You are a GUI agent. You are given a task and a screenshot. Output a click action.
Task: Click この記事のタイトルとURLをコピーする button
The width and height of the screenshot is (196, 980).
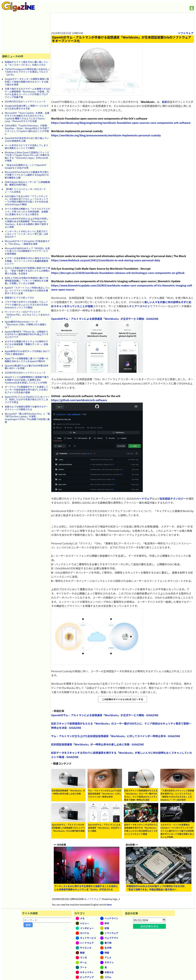pos(122,699)
